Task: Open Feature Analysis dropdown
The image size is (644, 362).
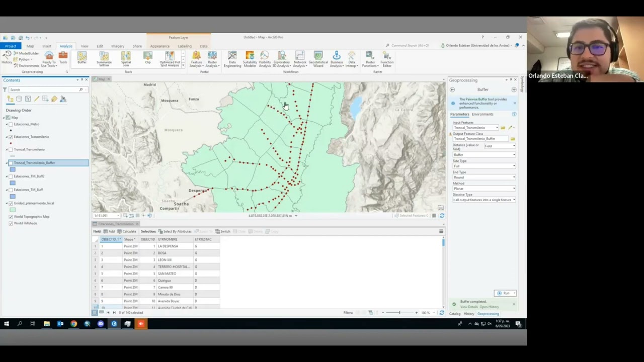Action: tap(196, 59)
